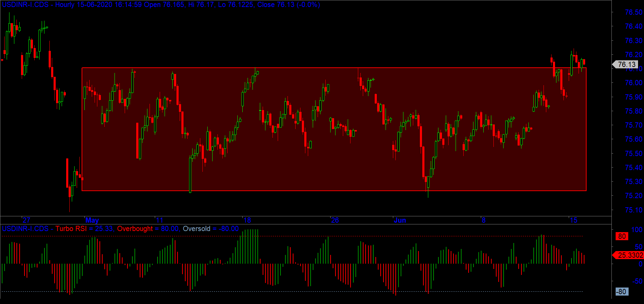Click the 26 date label on time axis
Image resolution: width=644 pixels, height=304 pixels.
335,220
